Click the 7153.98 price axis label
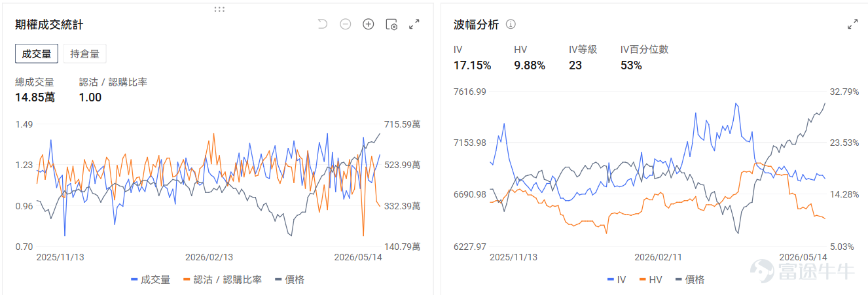 (470, 143)
